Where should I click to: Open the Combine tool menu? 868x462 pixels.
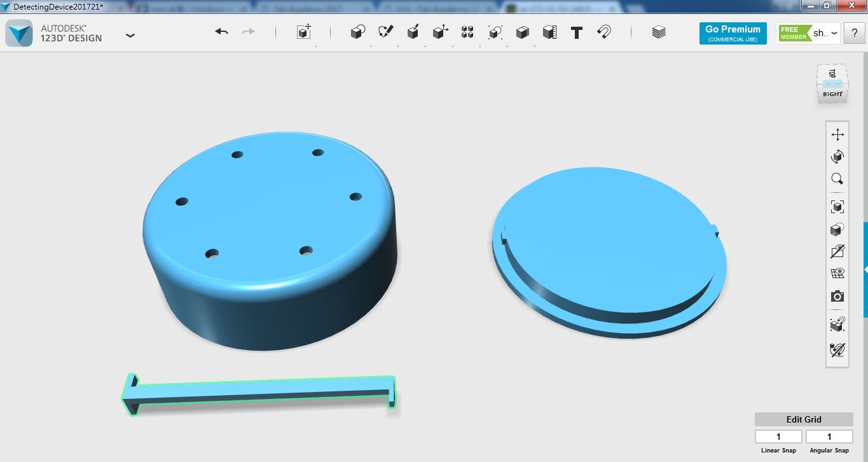coord(523,32)
